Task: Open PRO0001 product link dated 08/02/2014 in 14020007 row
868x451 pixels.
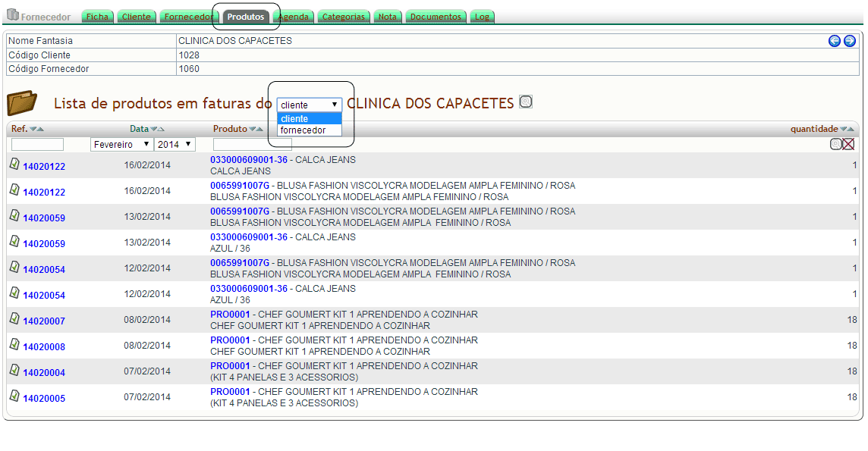Action: pyautogui.click(x=230, y=315)
